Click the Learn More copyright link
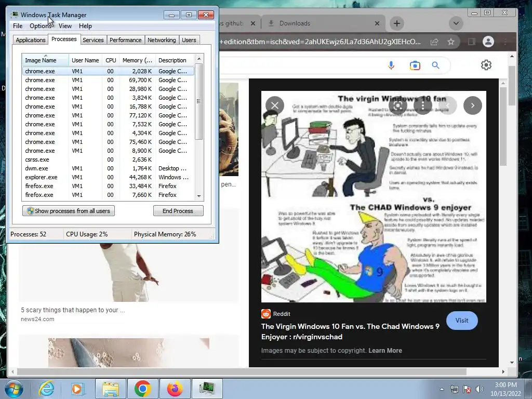 (385, 351)
